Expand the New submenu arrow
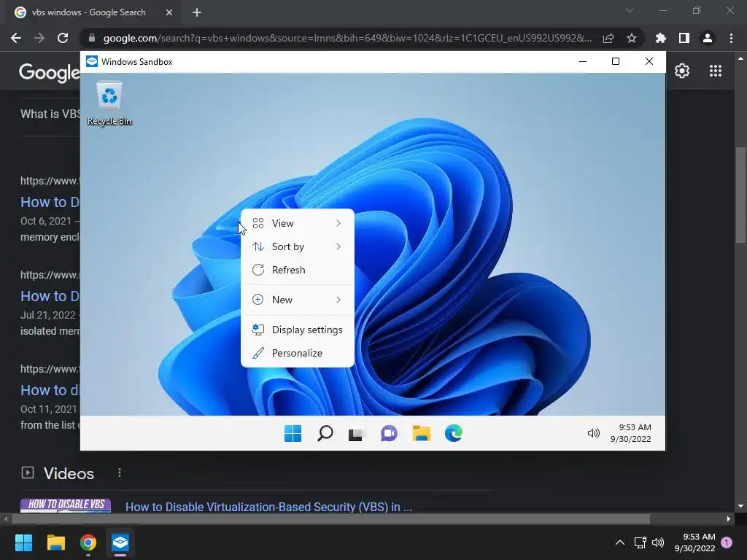The image size is (747, 560). coord(338,300)
